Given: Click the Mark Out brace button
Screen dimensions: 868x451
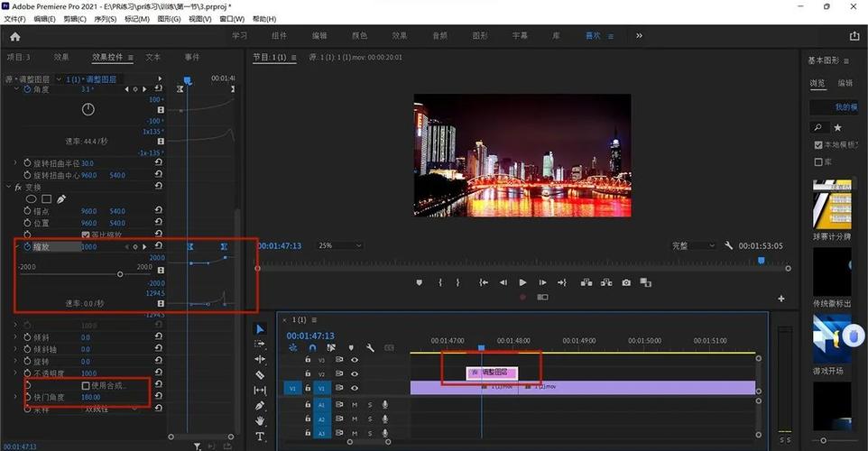Looking at the screenshot, I should click(x=457, y=282).
